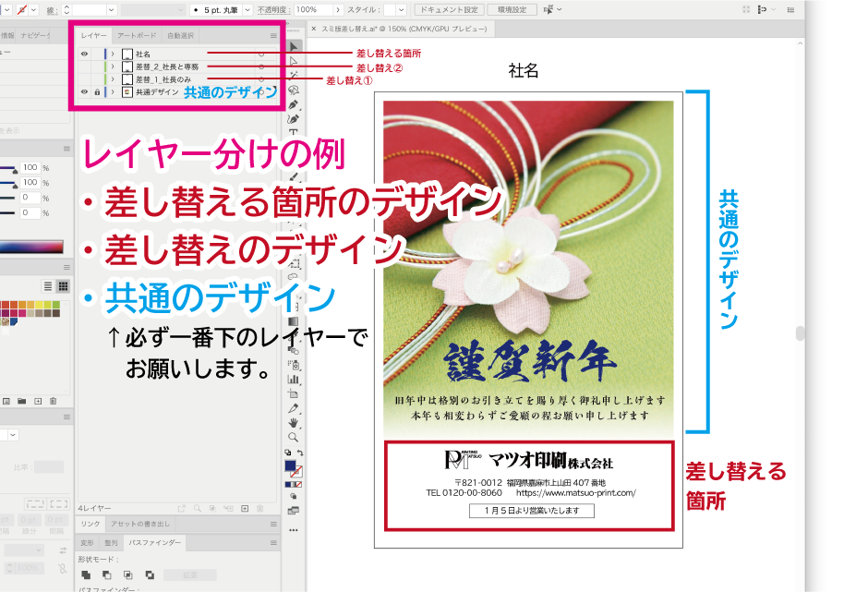
Task: Hide the 共通デザイン layer
Action: point(84,92)
